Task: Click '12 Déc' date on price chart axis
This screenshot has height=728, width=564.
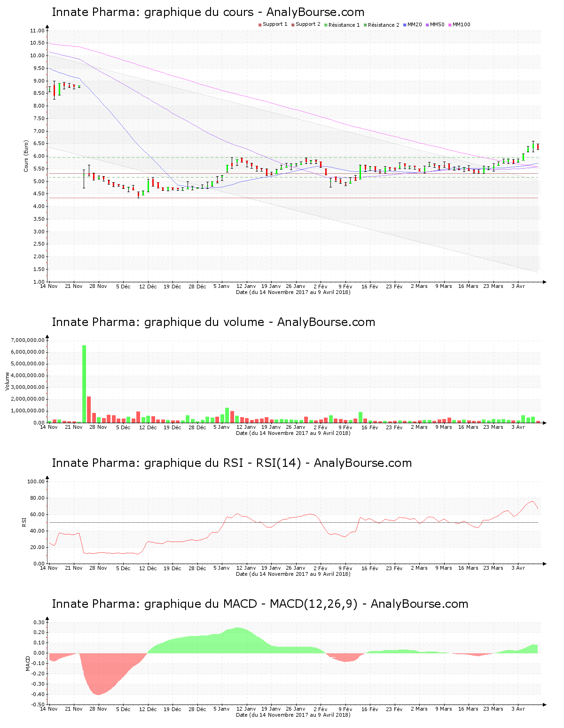Action: [148, 286]
